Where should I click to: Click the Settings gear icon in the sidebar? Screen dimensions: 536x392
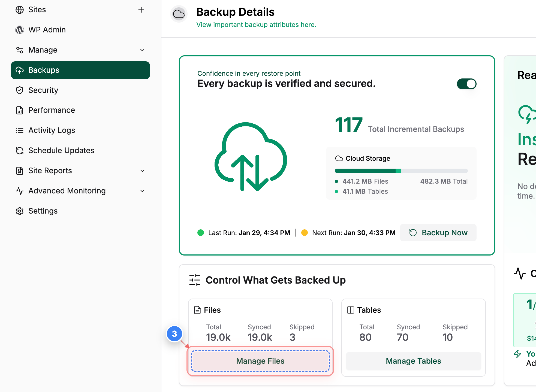pyautogui.click(x=20, y=211)
